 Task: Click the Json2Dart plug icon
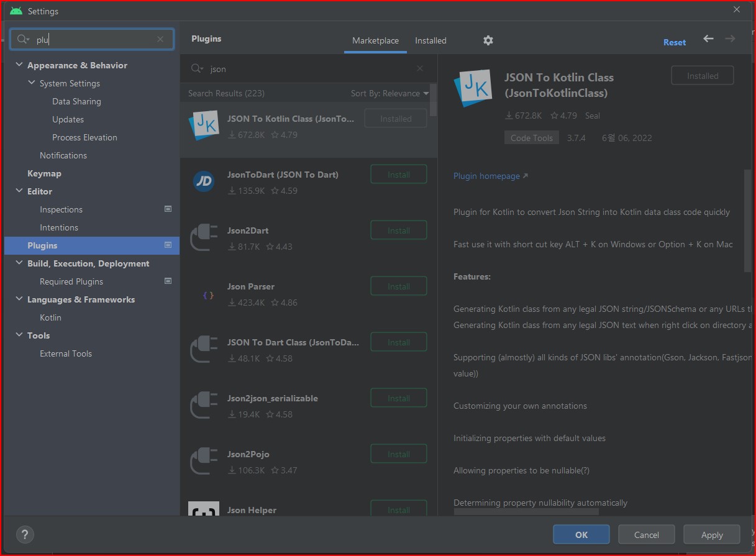coord(203,237)
